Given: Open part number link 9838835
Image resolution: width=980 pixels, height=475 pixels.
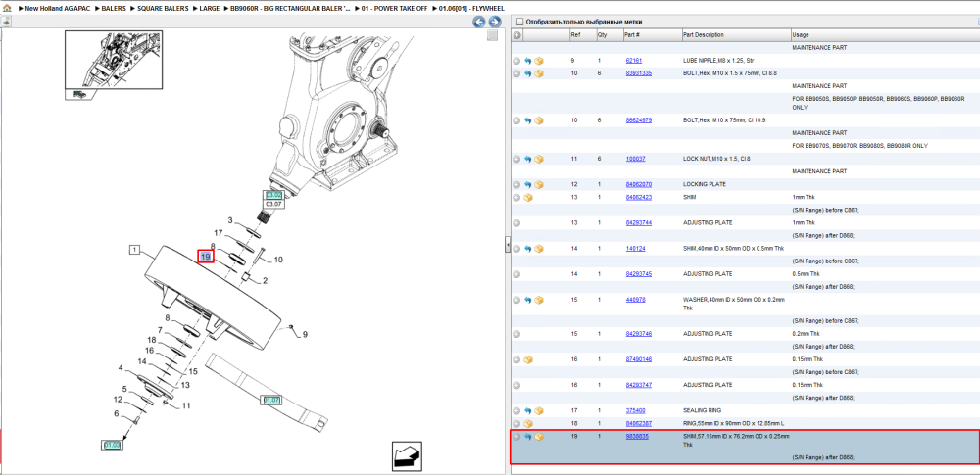Looking at the screenshot, I should (637, 436).
